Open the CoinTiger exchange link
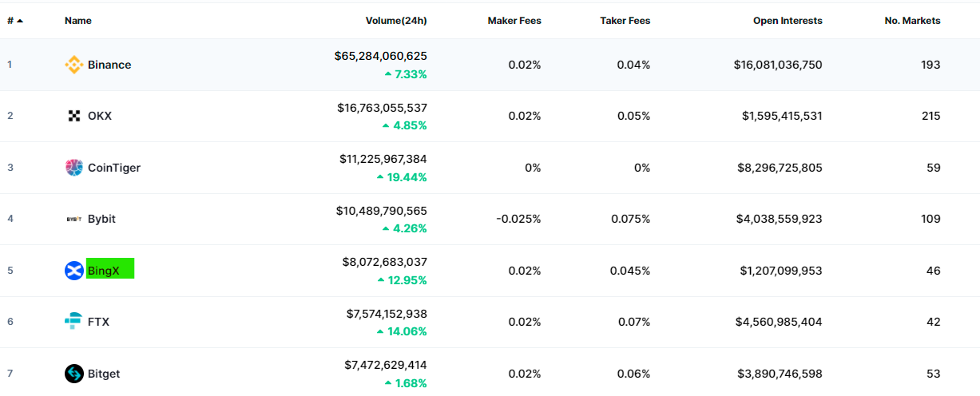The height and width of the screenshot is (396, 980). [114, 168]
